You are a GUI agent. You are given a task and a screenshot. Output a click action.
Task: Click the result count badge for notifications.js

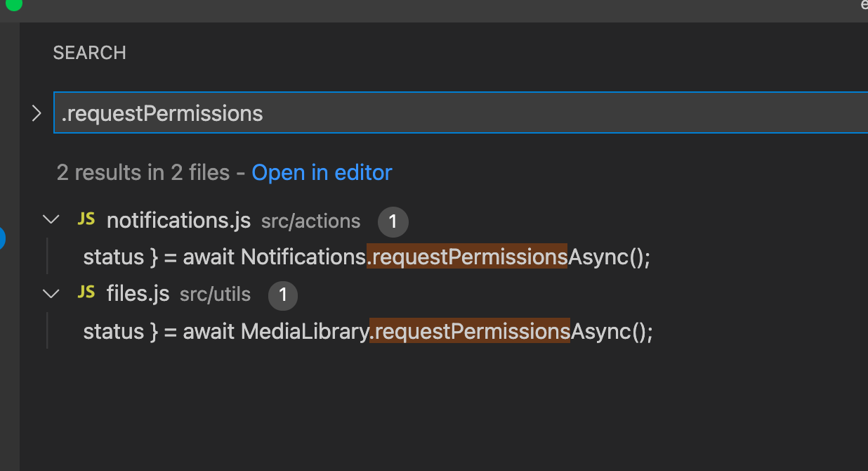click(393, 221)
